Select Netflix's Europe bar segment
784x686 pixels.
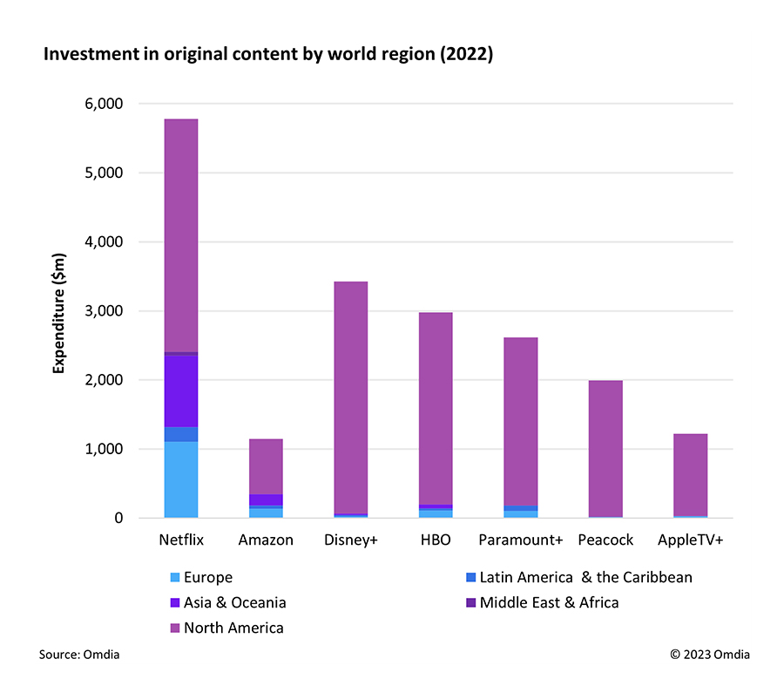coord(181,479)
